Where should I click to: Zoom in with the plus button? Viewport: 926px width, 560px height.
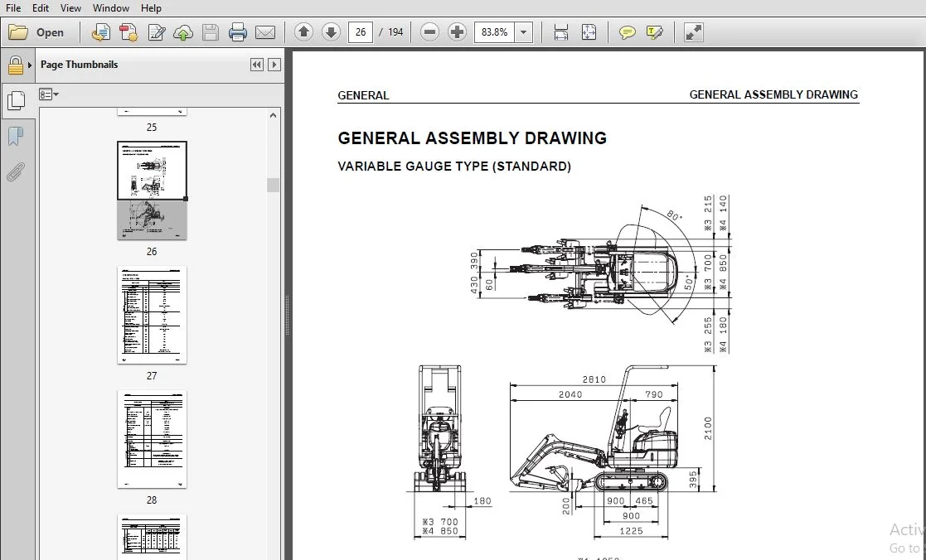tap(457, 31)
